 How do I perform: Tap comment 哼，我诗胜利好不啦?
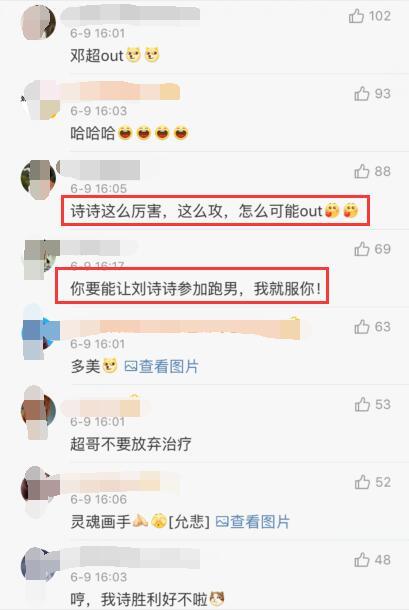(147, 599)
